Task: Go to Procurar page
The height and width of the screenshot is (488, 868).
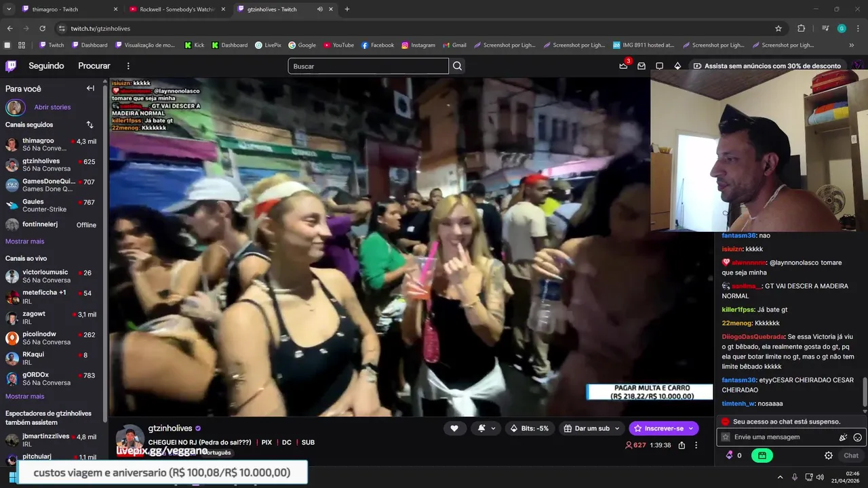Action: [x=94, y=66]
